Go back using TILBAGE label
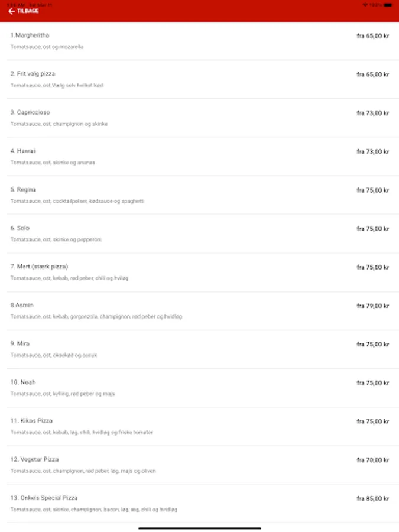The height and width of the screenshot is (532, 399). click(x=28, y=11)
